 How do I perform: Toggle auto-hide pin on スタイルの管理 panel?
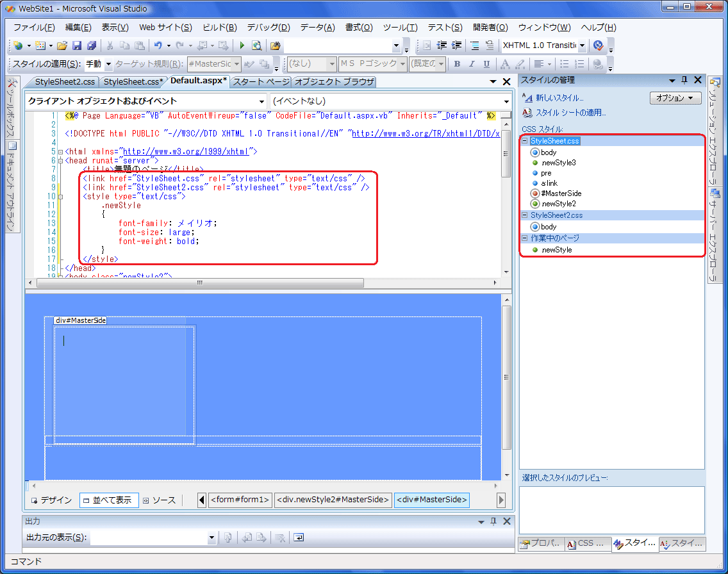(x=684, y=80)
